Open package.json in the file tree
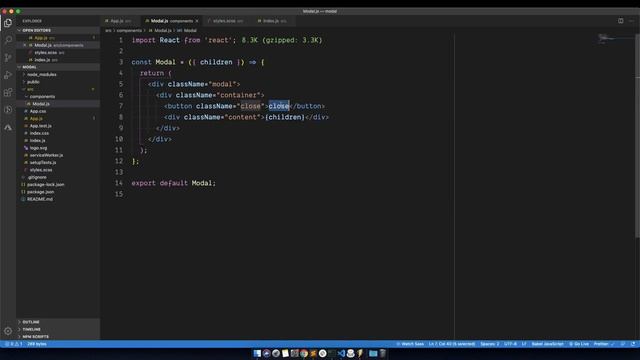640x360 pixels. click(x=58, y=192)
